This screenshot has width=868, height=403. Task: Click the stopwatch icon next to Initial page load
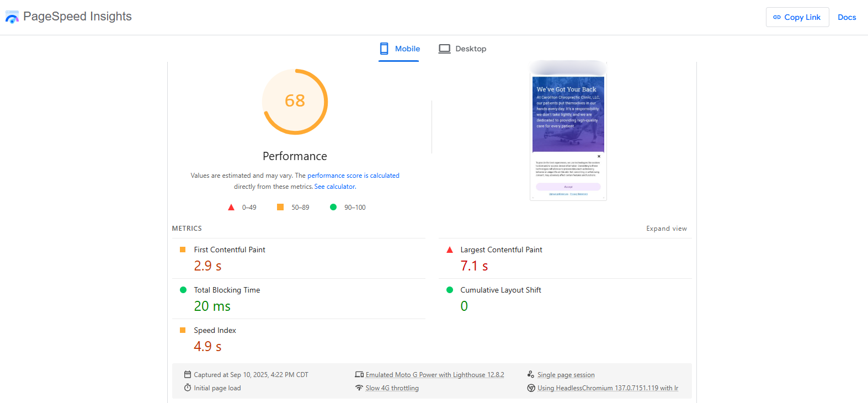(188, 388)
